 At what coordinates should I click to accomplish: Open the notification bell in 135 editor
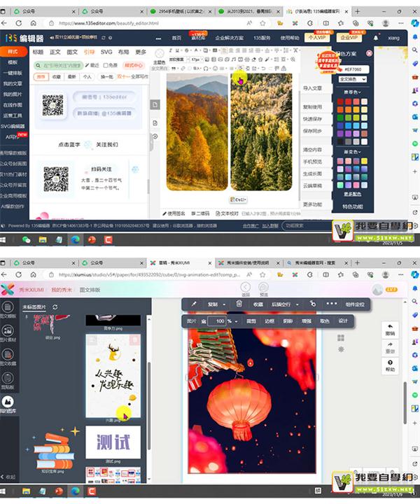376,38
